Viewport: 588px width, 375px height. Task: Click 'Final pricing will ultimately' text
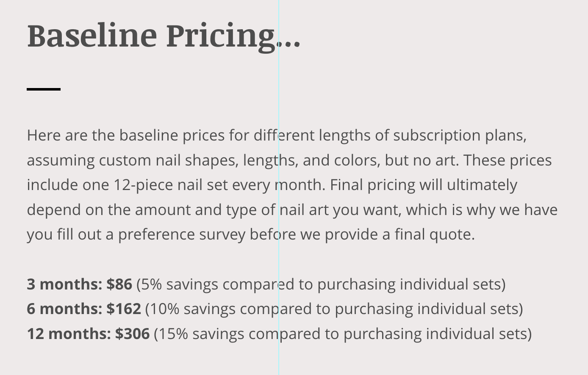[424, 185]
